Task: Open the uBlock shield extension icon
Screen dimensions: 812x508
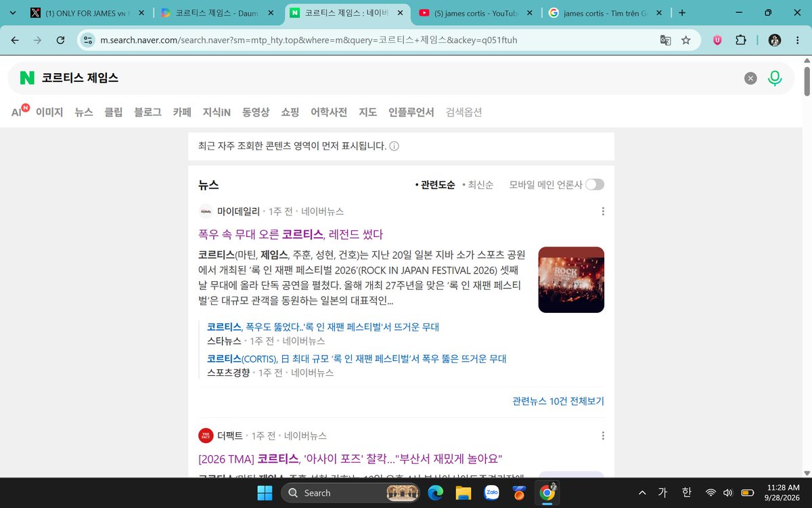Action: pos(717,40)
